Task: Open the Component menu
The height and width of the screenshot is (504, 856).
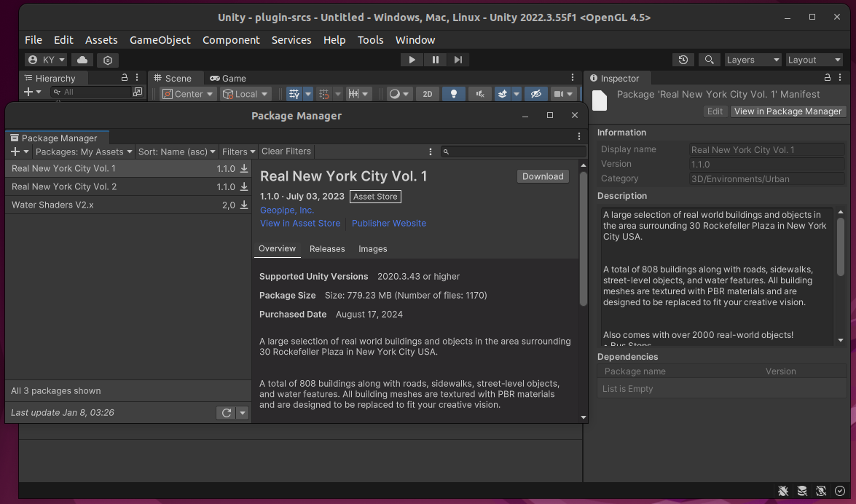Action: point(231,40)
